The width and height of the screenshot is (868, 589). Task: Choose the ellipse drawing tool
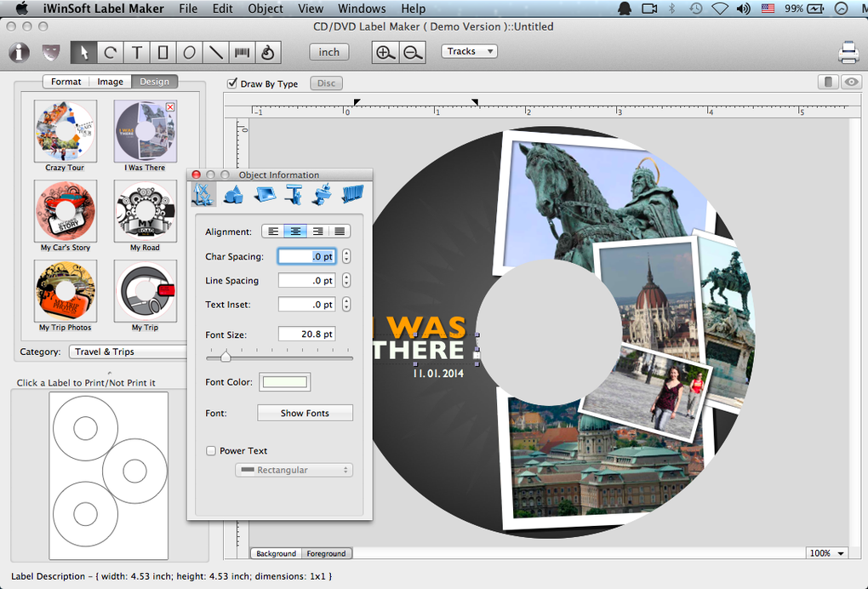[189, 53]
